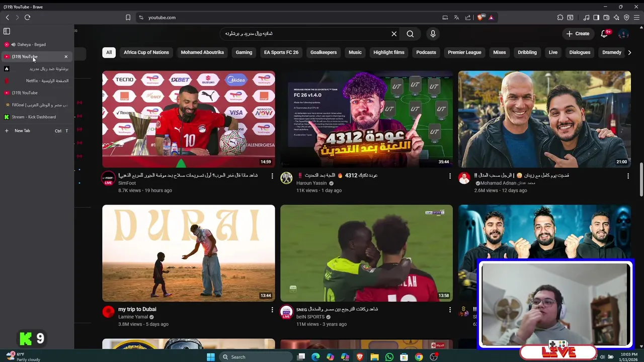Open more options for my trip to Dubai
The width and height of the screenshot is (644, 362).
coord(272,310)
